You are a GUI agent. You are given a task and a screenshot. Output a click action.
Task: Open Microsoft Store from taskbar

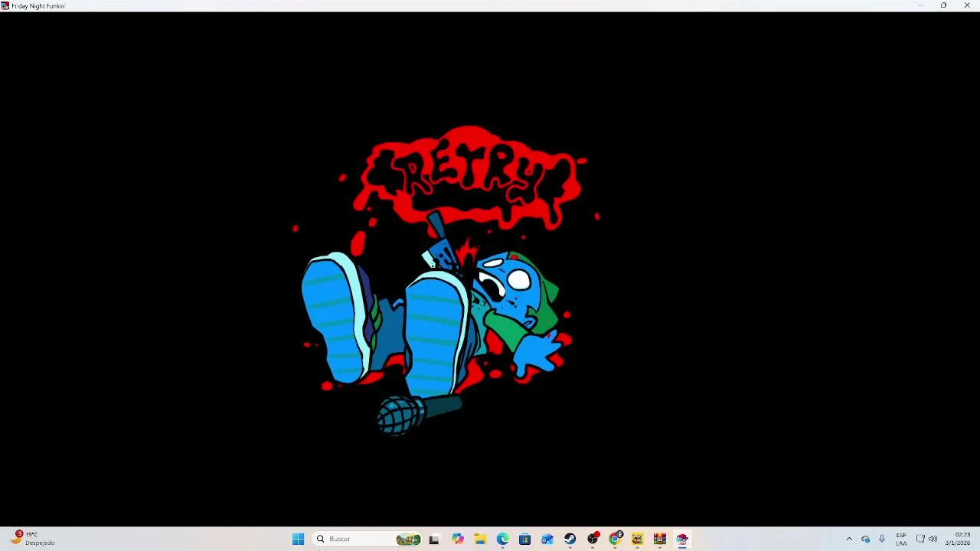tap(524, 540)
